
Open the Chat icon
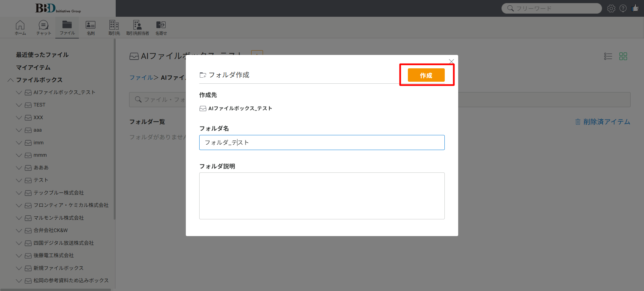pos(44,27)
